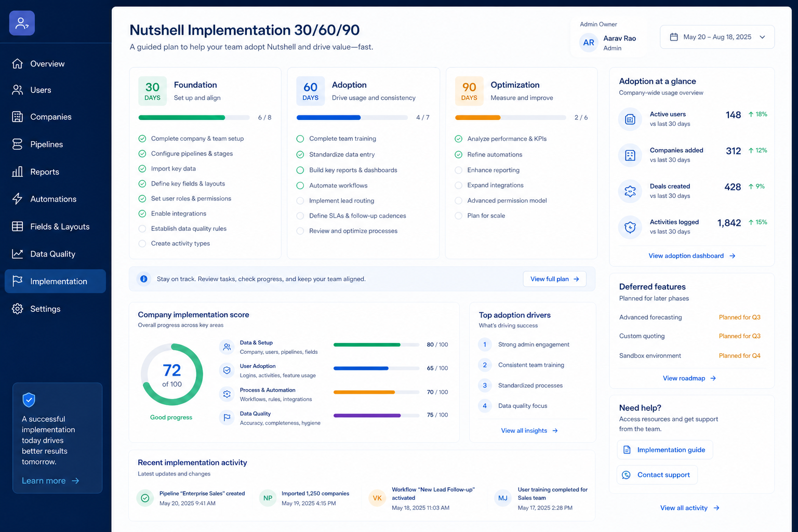
Task: Check Create activity types task
Action: point(142,244)
